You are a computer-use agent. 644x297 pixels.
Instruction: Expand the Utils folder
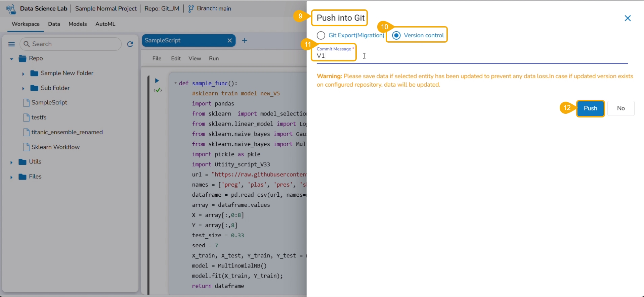click(x=11, y=162)
